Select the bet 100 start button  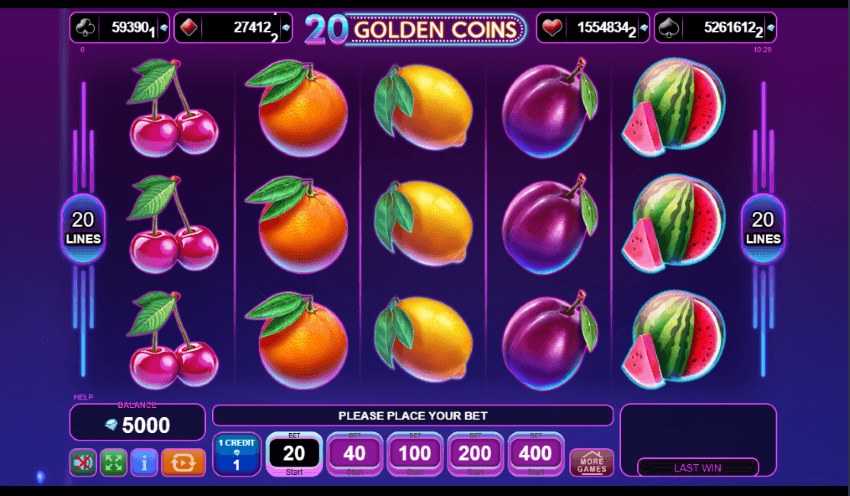pos(415,454)
